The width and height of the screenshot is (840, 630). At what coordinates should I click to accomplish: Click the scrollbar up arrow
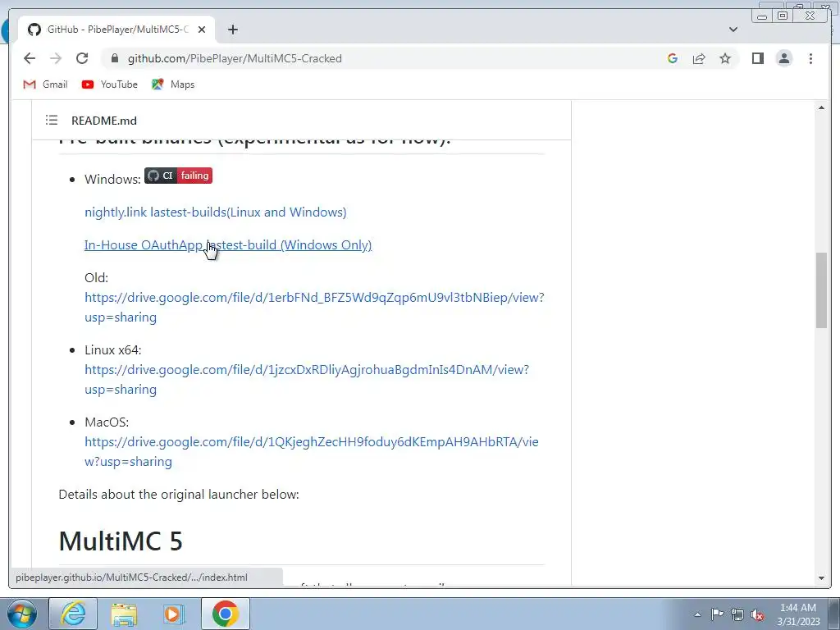(821, 107)
